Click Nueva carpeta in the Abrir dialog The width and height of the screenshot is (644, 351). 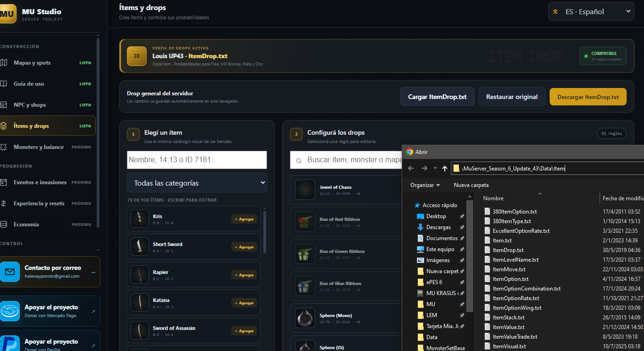pyautogui.click(x=471, y=185)
